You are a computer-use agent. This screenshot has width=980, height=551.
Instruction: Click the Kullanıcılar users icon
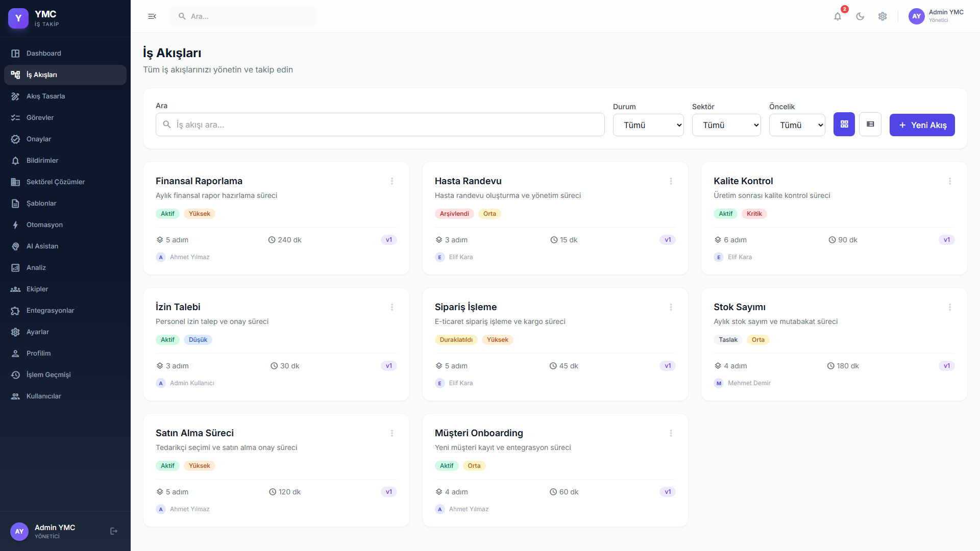point(15,396)
